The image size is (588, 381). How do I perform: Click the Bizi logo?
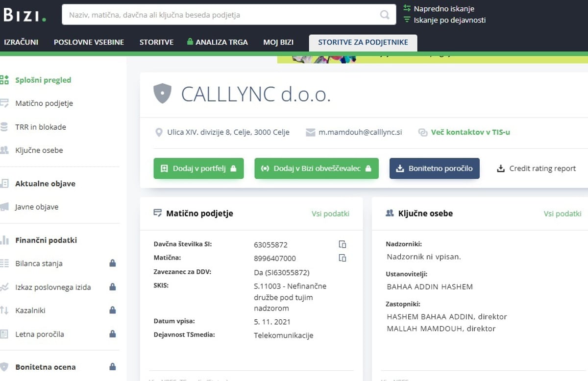pos(24,15)
